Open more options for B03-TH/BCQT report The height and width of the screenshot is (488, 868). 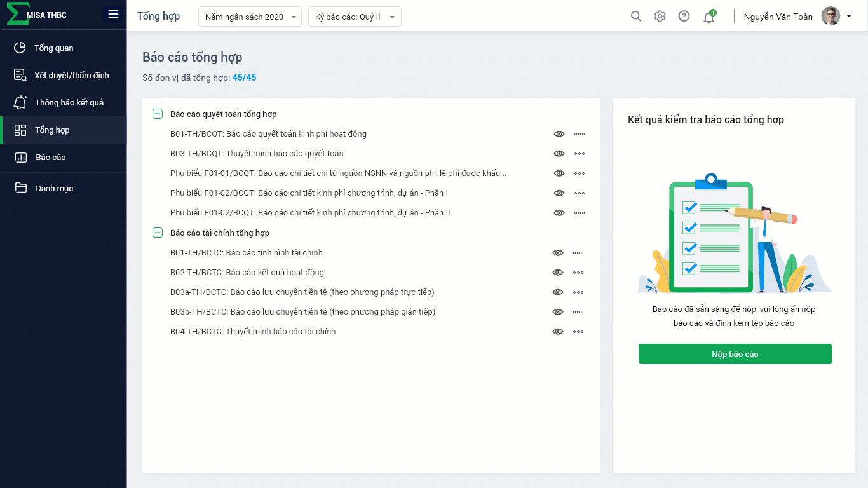tap(579, 154)
